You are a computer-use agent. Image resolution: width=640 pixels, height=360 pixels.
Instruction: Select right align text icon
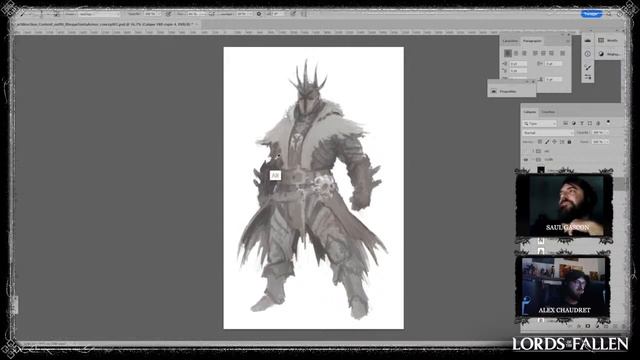524,53
